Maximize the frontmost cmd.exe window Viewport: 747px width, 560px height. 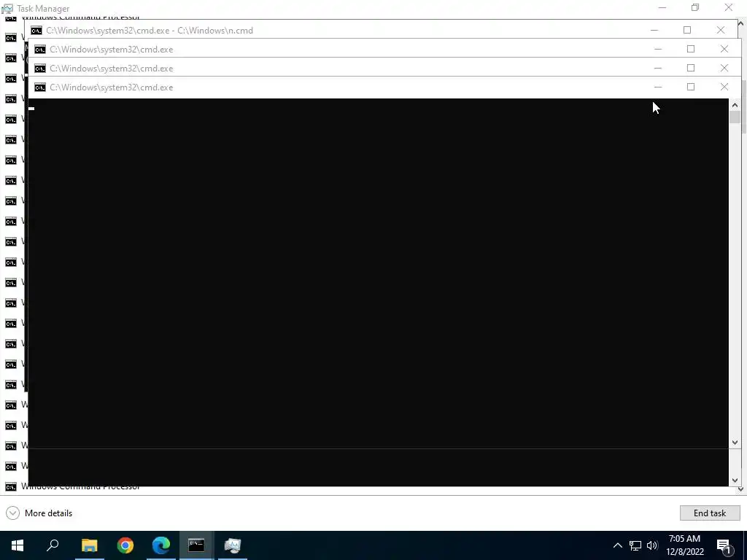click(691, 87)
